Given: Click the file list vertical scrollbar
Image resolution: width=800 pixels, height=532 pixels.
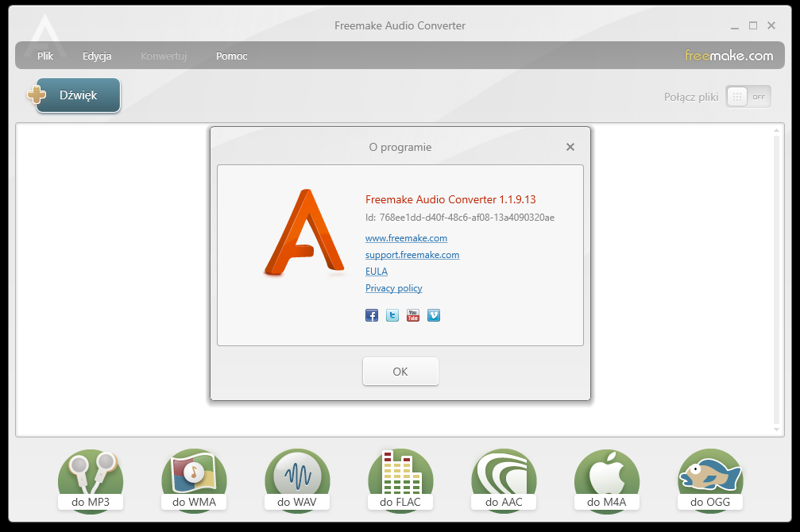Looking at the screenshot, I should [x=776, y=279].
